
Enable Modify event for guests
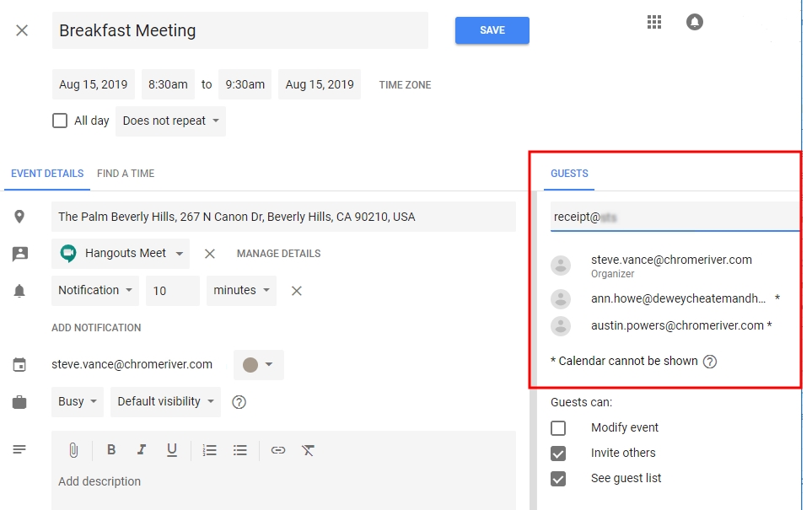point(558,428)
